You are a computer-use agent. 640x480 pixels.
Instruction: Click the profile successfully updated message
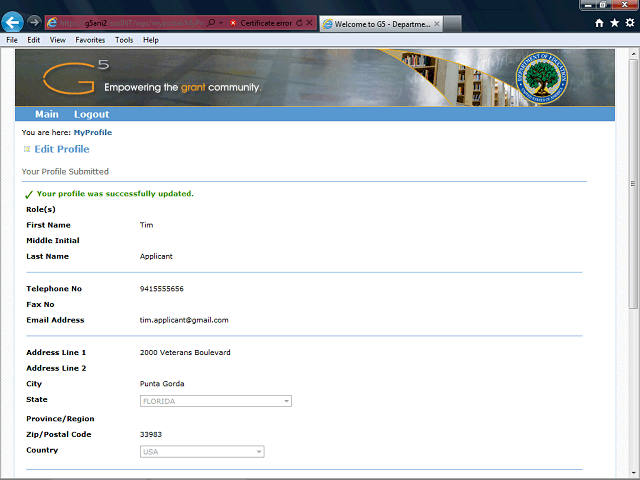(115, 193)
